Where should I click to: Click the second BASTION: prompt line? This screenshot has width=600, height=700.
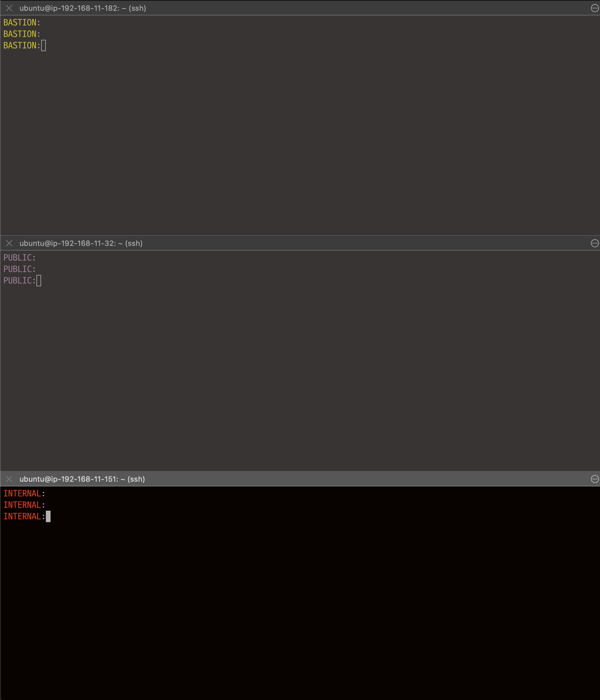tap(22, 34)
